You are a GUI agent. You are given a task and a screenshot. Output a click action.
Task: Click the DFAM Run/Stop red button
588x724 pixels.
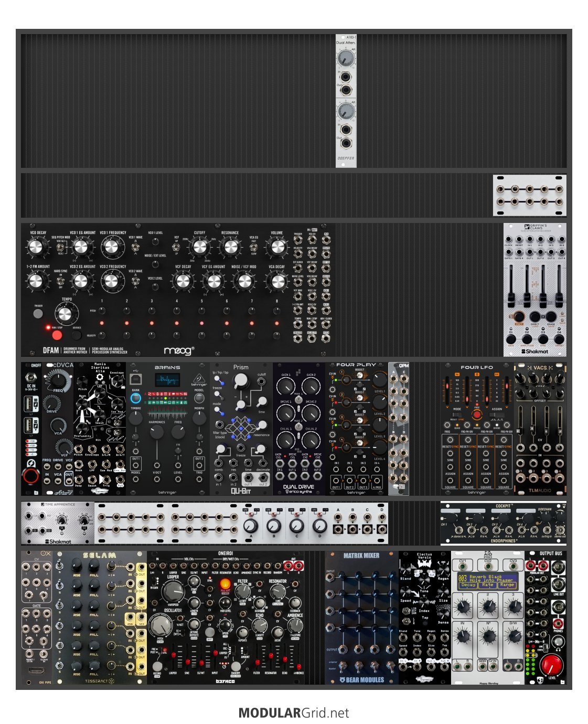click(57, 334)
